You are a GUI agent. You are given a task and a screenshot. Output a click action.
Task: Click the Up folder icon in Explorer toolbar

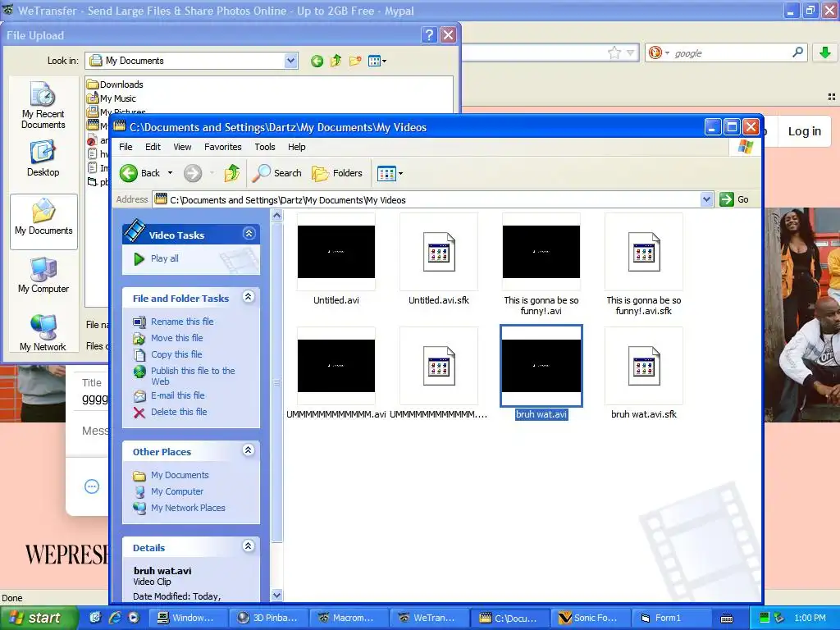231,173
